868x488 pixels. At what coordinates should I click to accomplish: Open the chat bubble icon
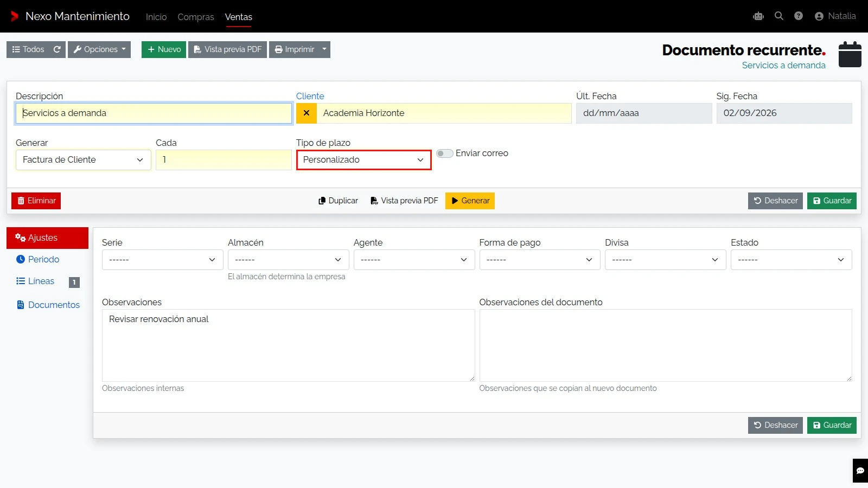(x=860, y=471)
